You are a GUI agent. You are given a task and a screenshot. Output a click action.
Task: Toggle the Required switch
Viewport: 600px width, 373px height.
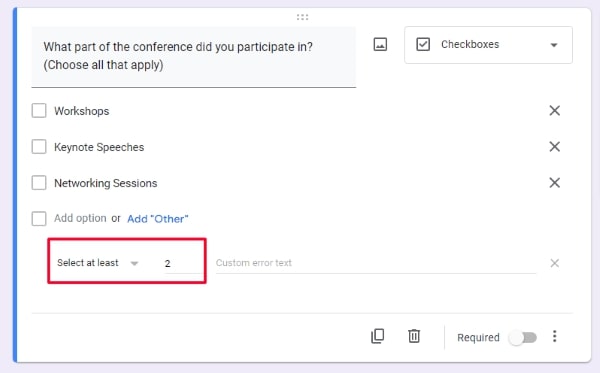523,337
